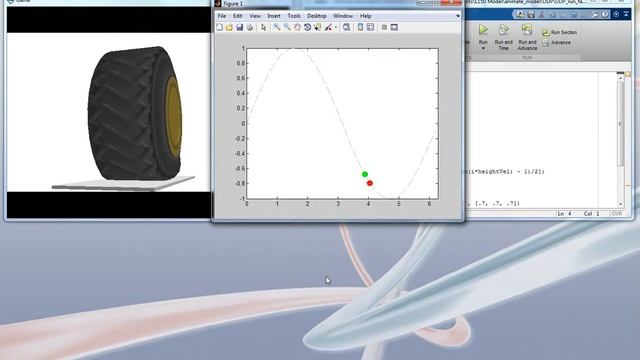The width and height of the screenshot is (640, 360).
Task: Click the green dot on the sine plot
Action: pyautogui.click(x=365, y=174)
